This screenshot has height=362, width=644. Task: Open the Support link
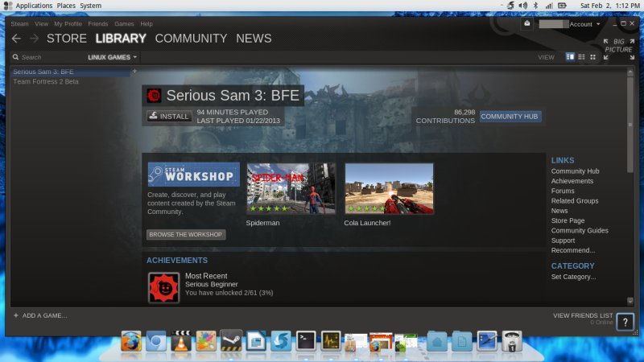563,241
